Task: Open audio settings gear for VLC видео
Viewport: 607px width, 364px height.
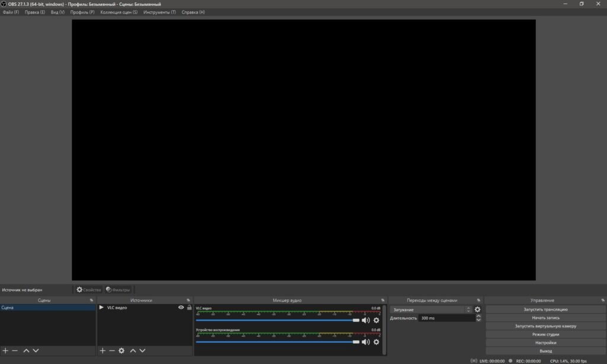Action: point(376,320)
